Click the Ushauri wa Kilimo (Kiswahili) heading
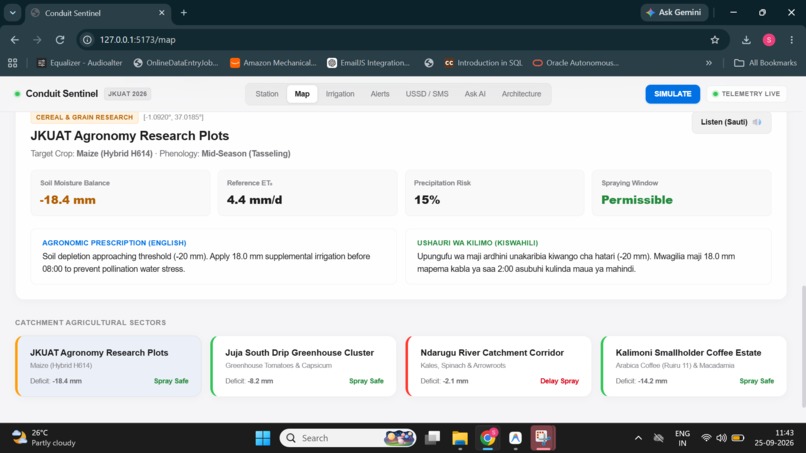The width and height of the screenshot is (806, 453). point(478,243)
